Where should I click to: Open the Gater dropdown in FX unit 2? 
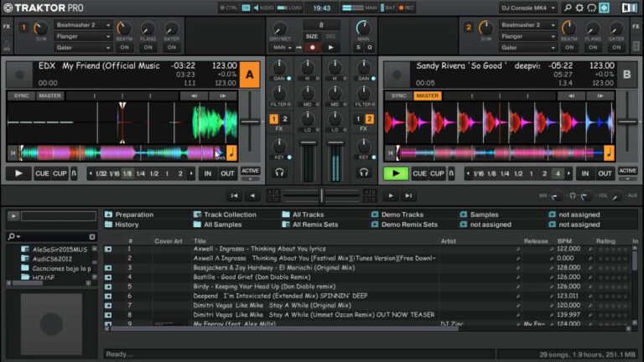click(x=528, y=48)
